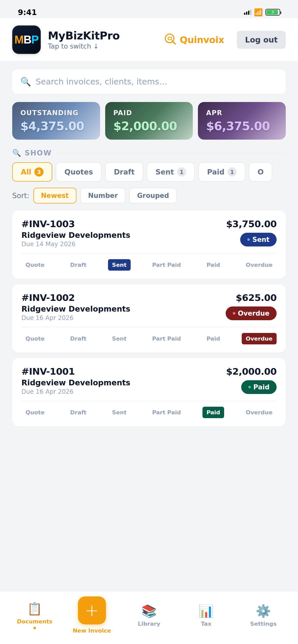Set INV-1003 status to Quote
Image resolution: width=298 pixels, height=644 pixels.
pos(35,265)
